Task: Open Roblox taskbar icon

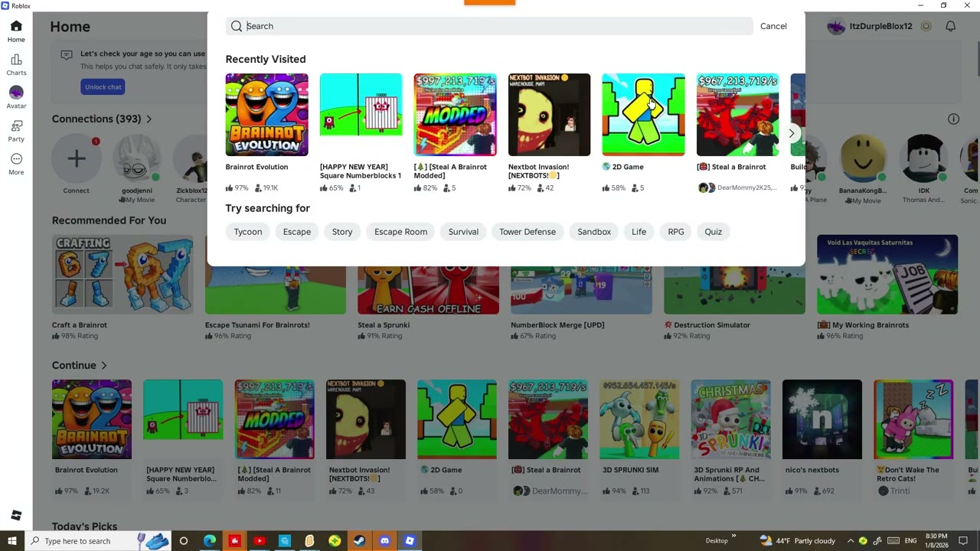Action: (410, 541)
